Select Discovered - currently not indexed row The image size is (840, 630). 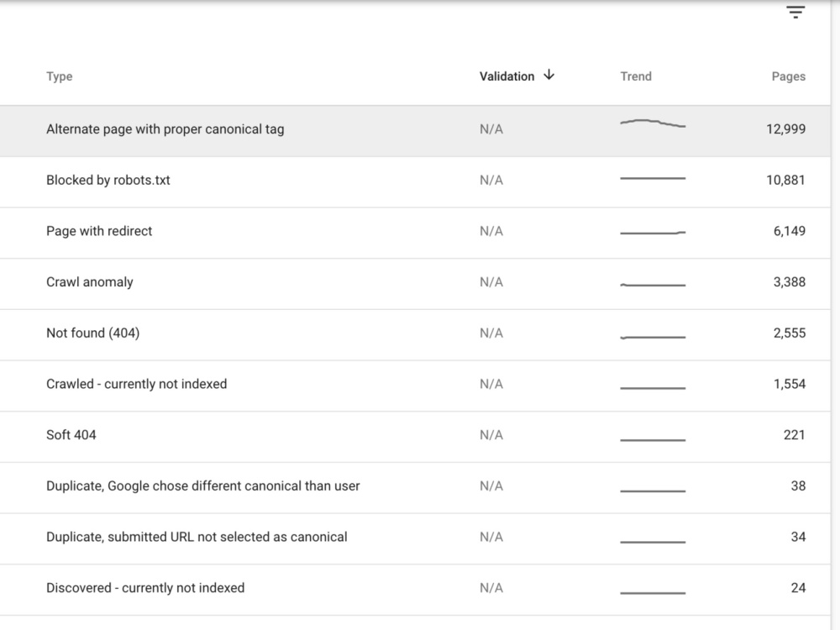pyautogui.click(x=415, y=590)
